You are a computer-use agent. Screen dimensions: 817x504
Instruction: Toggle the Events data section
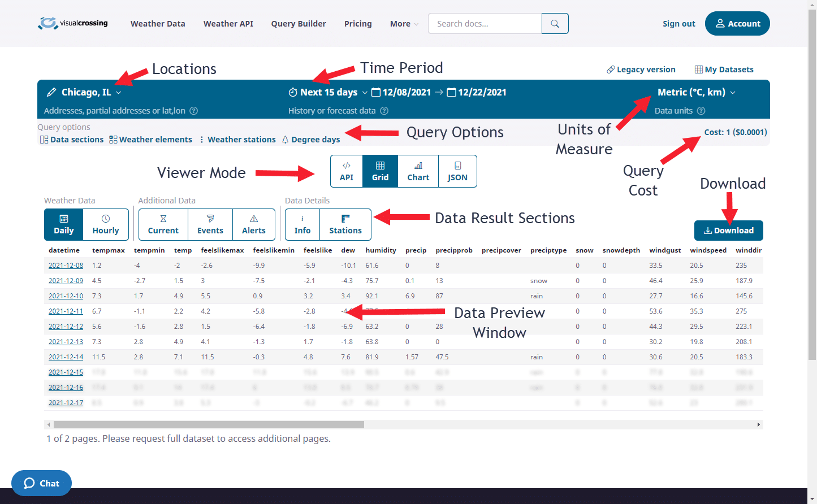(x=210, y=224)
